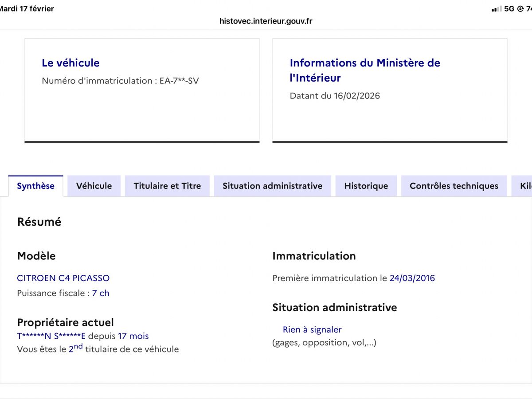Click Informations du Ministère de l'Intérieur heading
This screenshot has height=399, width=532.
(x=364, y=70)
